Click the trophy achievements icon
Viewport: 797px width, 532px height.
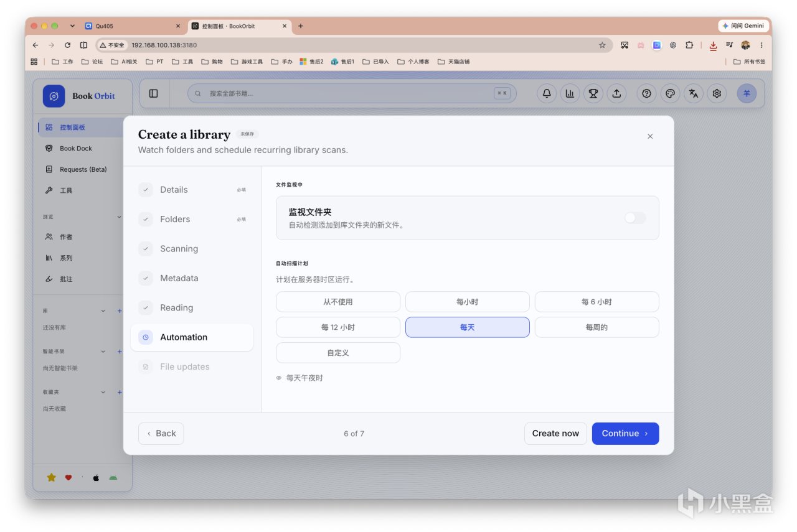pos(593,93)
